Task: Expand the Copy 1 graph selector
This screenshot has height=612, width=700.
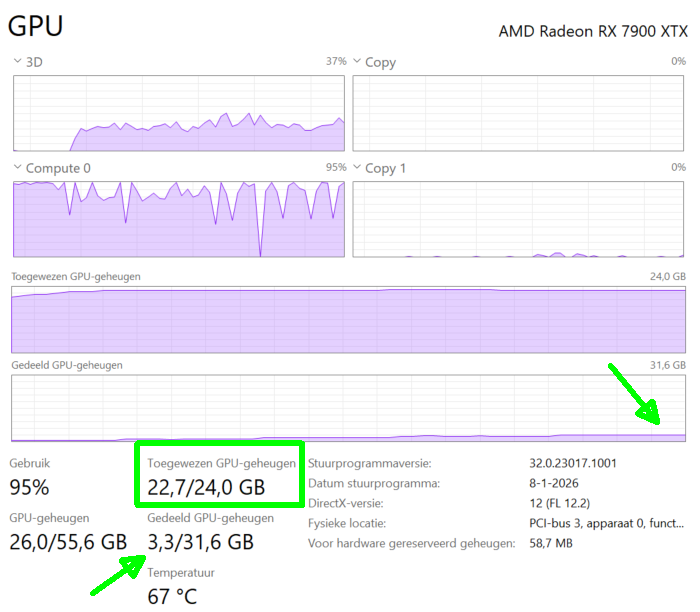Action: (358, 168)
